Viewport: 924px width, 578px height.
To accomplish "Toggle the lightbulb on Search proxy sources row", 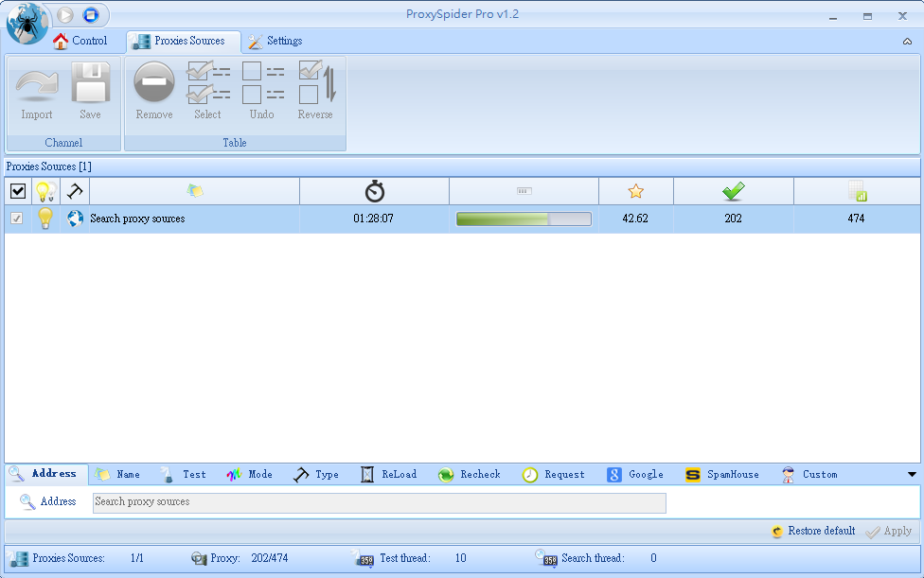I will pos(44,219).
